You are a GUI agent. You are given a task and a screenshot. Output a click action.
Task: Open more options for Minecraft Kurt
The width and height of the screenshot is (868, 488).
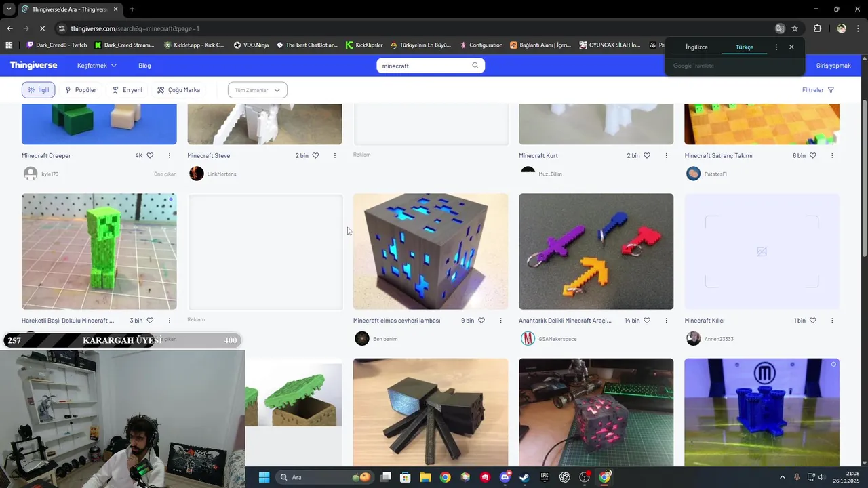point(667,155)
